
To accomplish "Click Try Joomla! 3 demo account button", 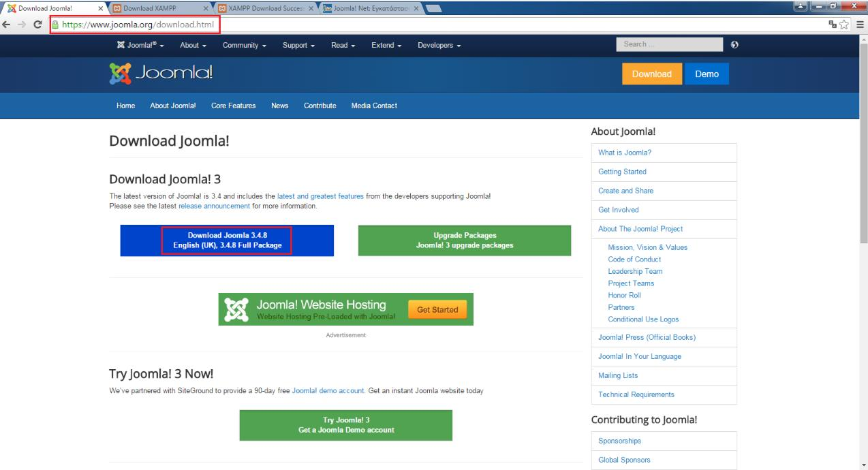I will coord(345,425).
